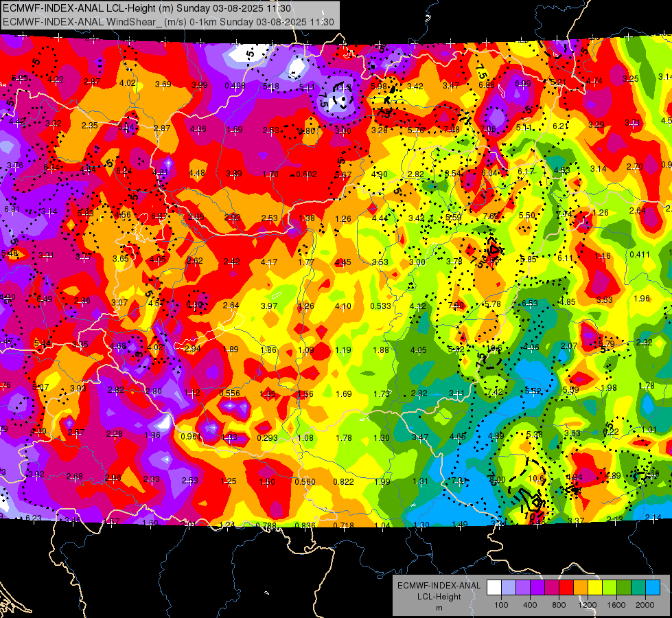Click wind shear value 0.602
This screenshot has width=672, height=618.
[x=306, y=174]
